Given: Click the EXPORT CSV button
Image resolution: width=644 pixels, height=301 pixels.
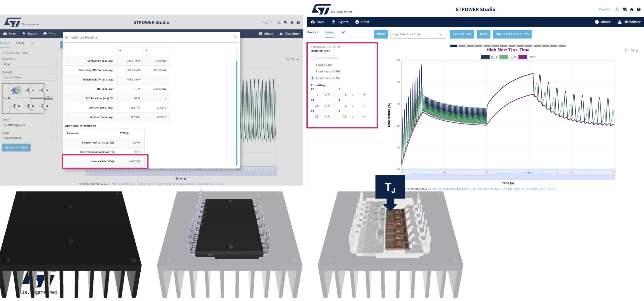Looking at the screenshot, I should pos(462,34).
